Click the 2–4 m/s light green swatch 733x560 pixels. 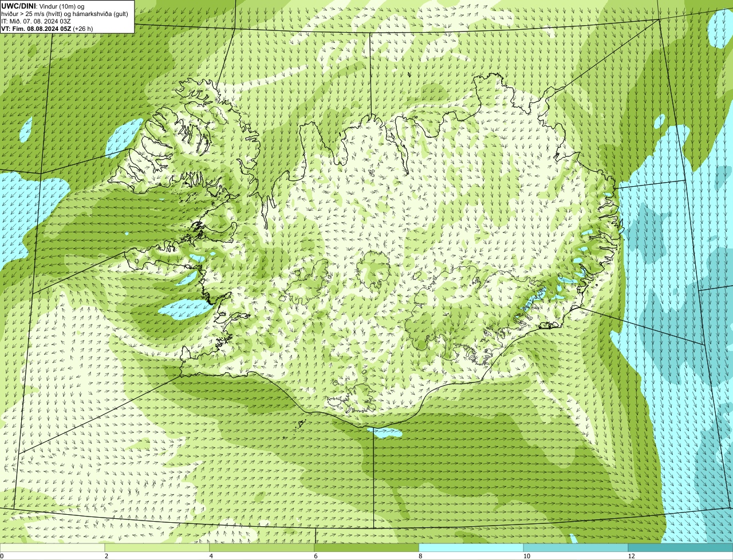157,547
